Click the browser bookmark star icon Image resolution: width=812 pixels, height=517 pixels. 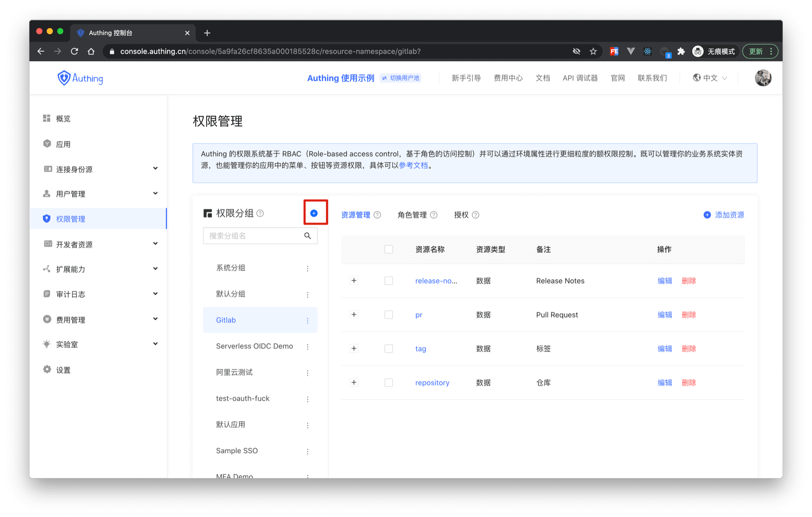click(x=593, y=52)
